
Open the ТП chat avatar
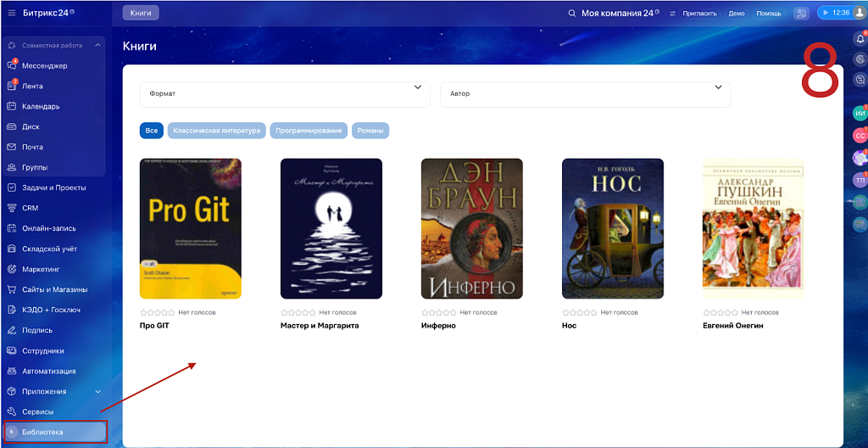point(860,180)
